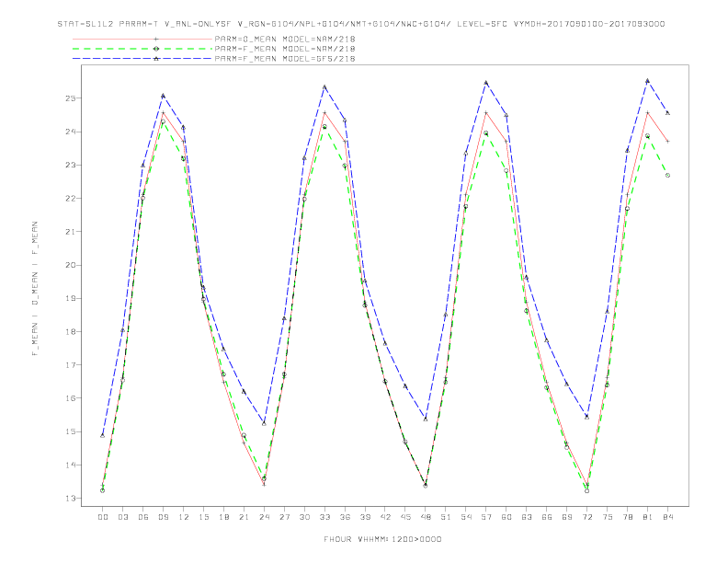Click x-axis forecast hour label 66

(547, 517)
